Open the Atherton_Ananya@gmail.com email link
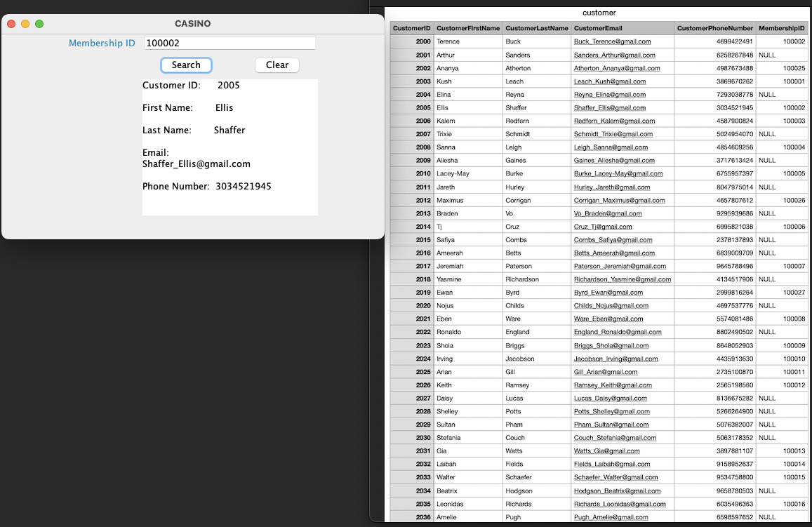812x527 pixels. (x=617, y=68)
